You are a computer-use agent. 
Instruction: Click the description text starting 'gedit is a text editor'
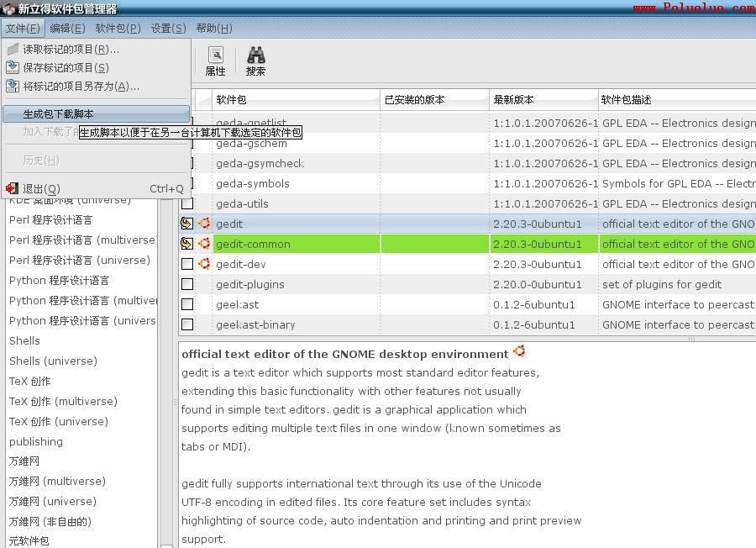pos(360,373)
